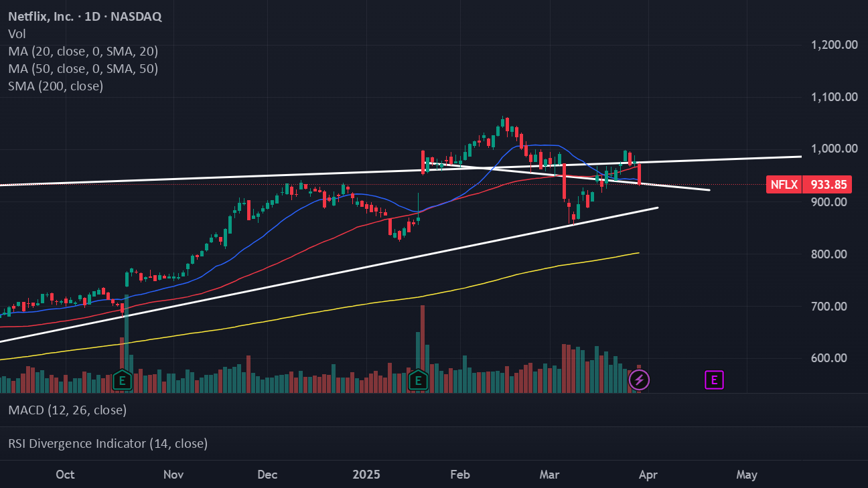Select the MA (50, close, 0, SMA, 50) legend
The height and width of the screenshot is (488, 868).
(83, 68)
